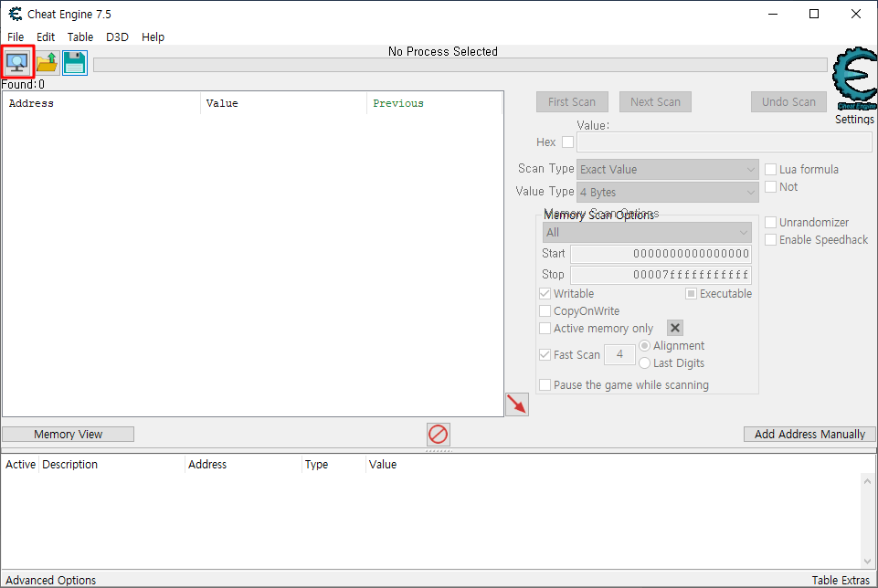Viewport: 878px width, 588px height.
Task: Open the Edit menu
Action: click(46, 37)
